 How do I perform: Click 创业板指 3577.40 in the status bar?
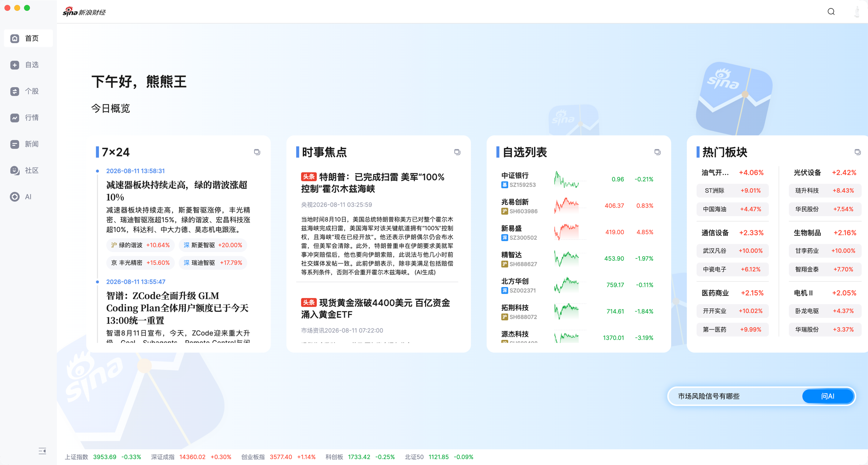[x=278, y=457]
